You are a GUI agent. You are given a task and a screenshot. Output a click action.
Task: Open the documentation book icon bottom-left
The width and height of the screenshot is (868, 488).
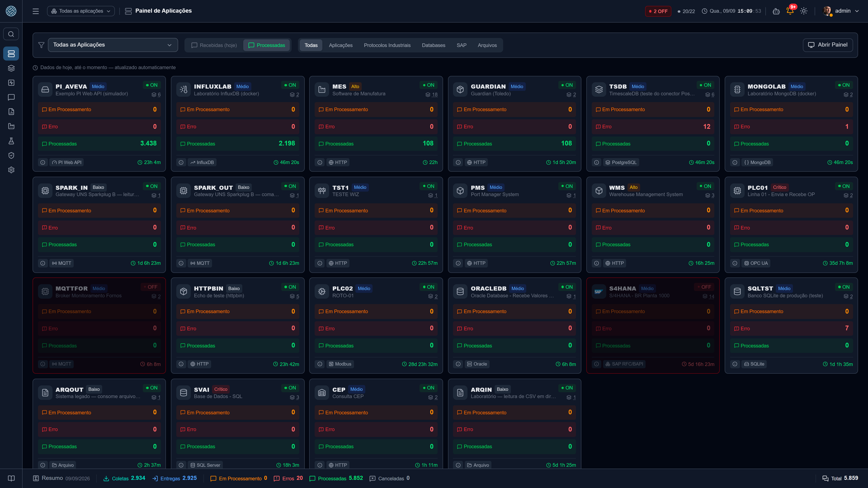click(11, 478)
